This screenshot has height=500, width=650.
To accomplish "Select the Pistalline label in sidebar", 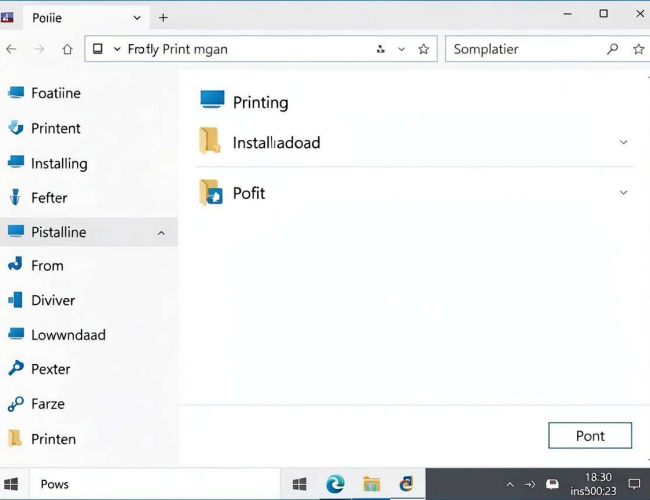I will pos(59,232).
